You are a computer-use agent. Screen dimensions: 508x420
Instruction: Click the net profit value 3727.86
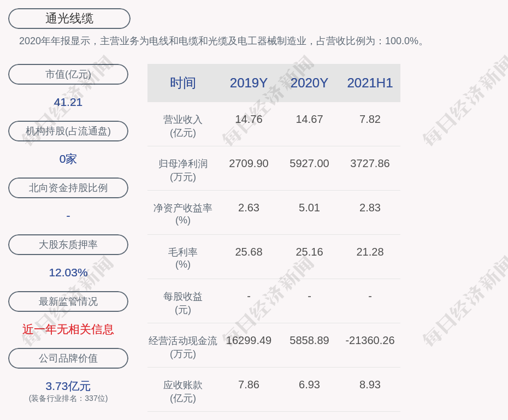tap(370, 163)
